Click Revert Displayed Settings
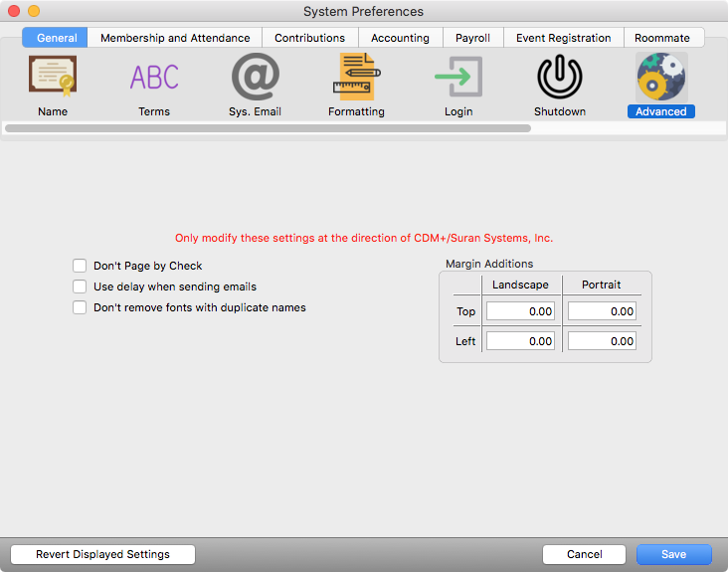This screenshot has width=728, height=572. (102, 554)
